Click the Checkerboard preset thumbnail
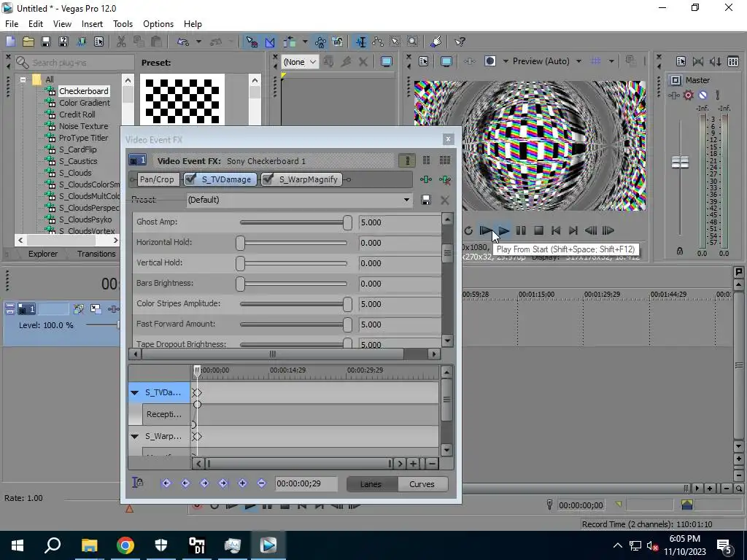The width and height of the screenshot is (747, 560). click(182, 100)
